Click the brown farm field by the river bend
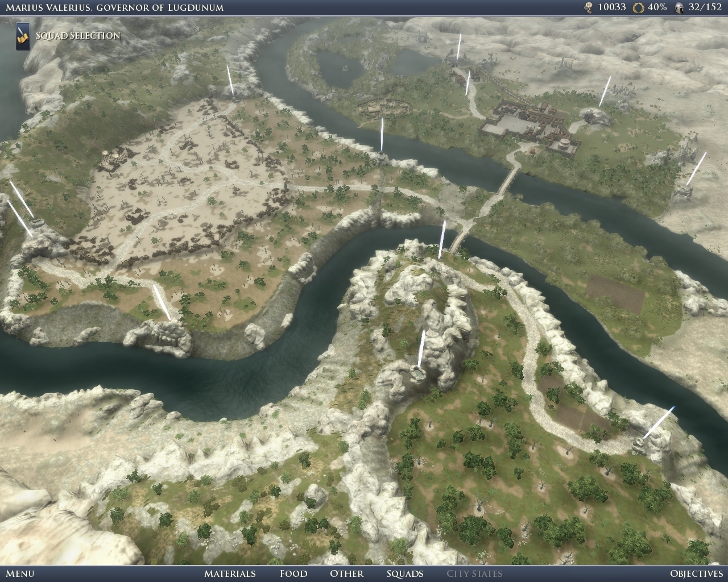The image size is (728, 582). 615,294
